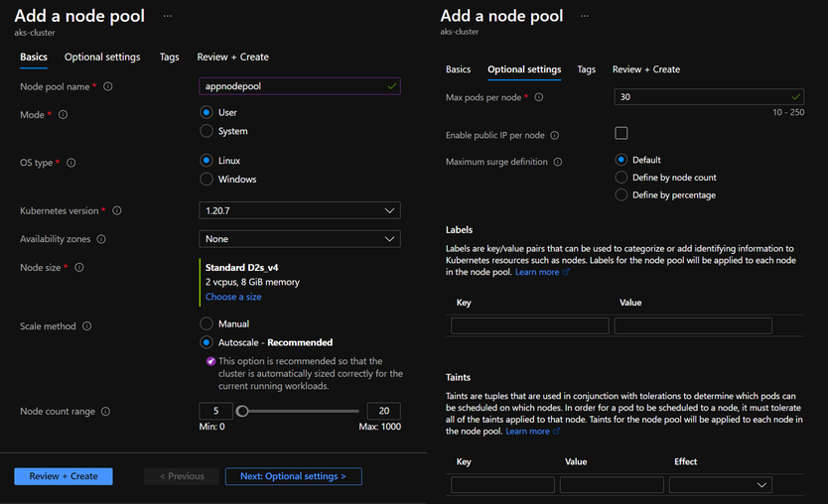Image resolution: width=828 pixels, height=504 pixels.
Task: Click external link icon after Labels Learn more
Action: point(566,272)
